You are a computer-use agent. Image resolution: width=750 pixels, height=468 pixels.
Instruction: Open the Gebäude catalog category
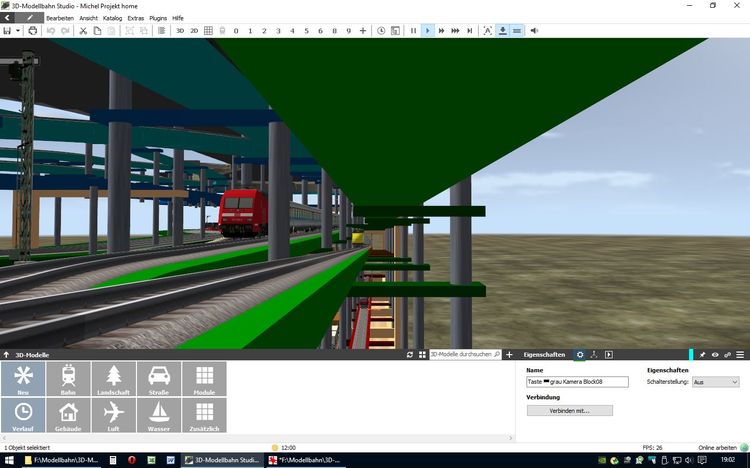tap(68, 415)
